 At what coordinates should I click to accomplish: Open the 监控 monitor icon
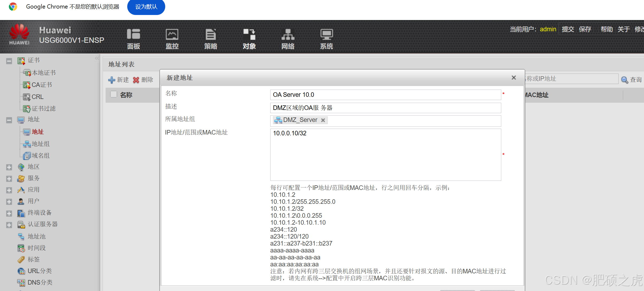(172, 34)
